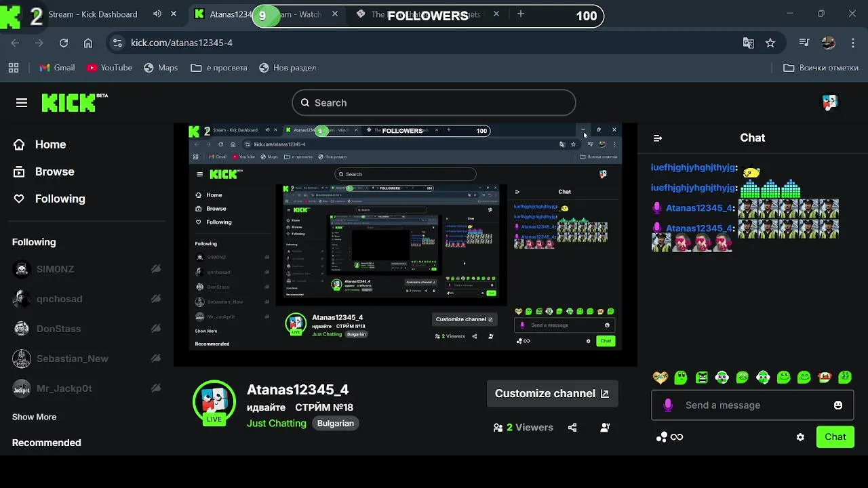Viewport: 868px width, 488px height.
Task: Reload the page
Action: (x=64, y=43)
